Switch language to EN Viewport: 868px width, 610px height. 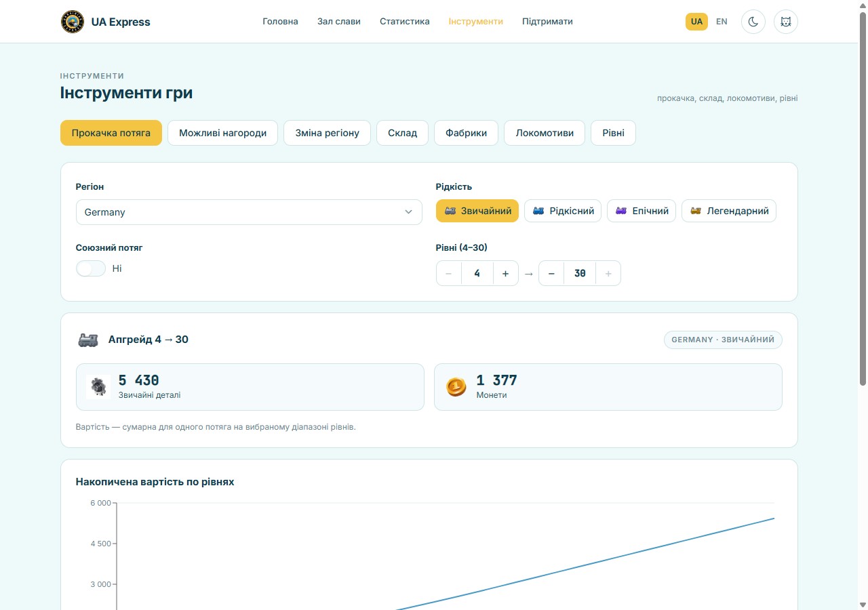tap(722, 22)
